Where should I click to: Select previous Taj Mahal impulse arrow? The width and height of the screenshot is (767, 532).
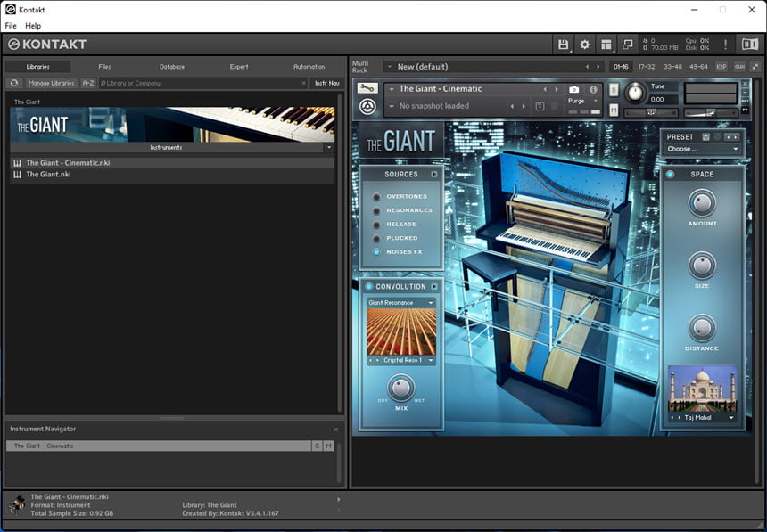[672, 418]
